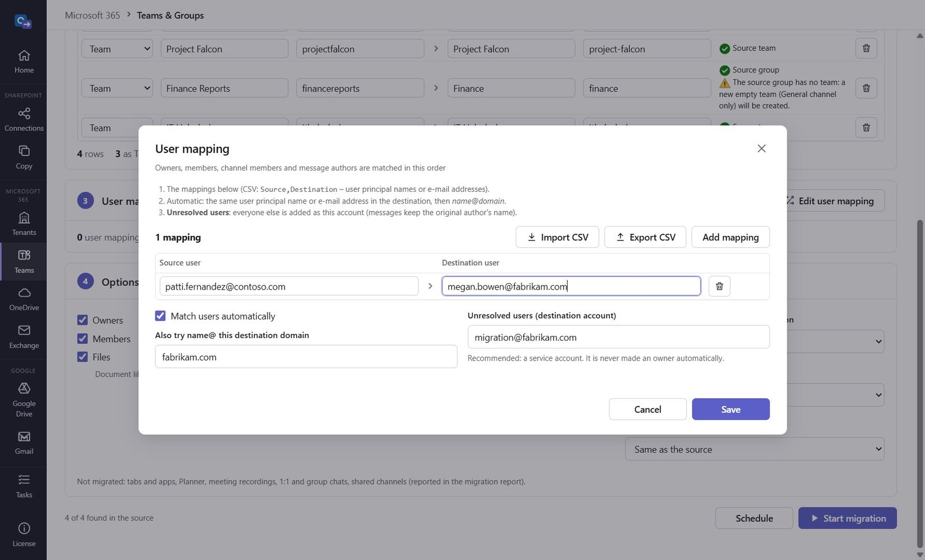Click arrow between source and destination user
The height and width of the screenshot is (560, 925).
tap(430, 286)
